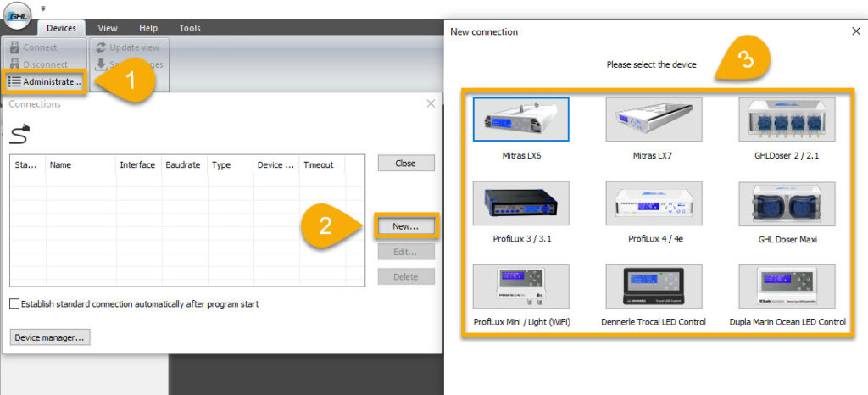This screenshot has height=395, width=868.
Task: Select the Dennerle Trocal LED Control image
Action: tap(654, 286)
